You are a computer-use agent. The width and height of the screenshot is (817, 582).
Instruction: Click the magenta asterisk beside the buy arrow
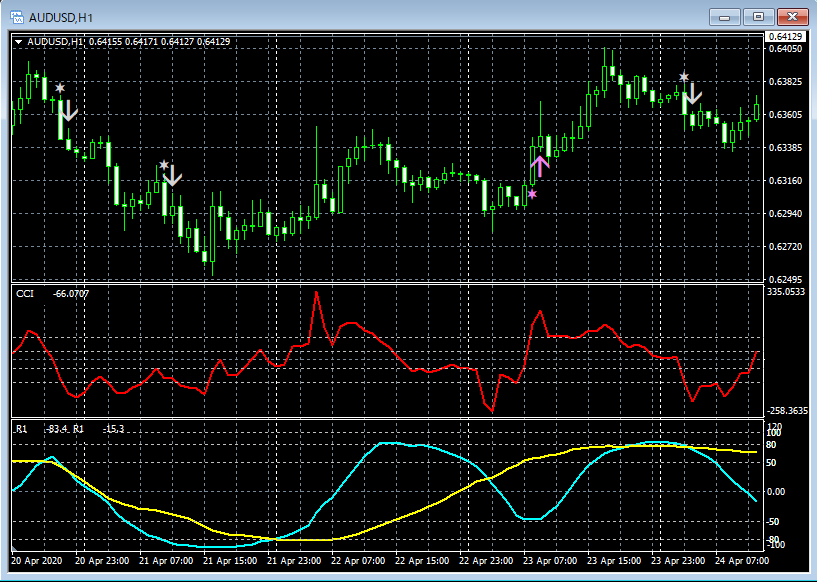point(531,193)
